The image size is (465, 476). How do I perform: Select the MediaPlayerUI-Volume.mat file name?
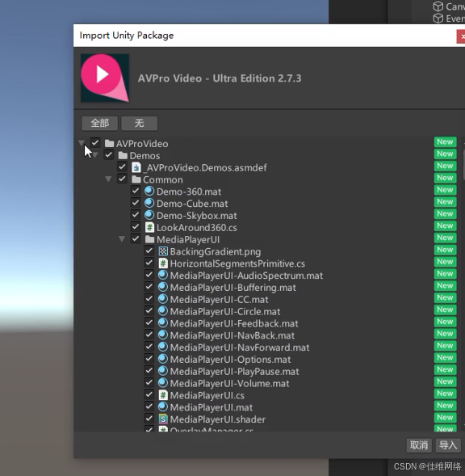pos(229,383)
